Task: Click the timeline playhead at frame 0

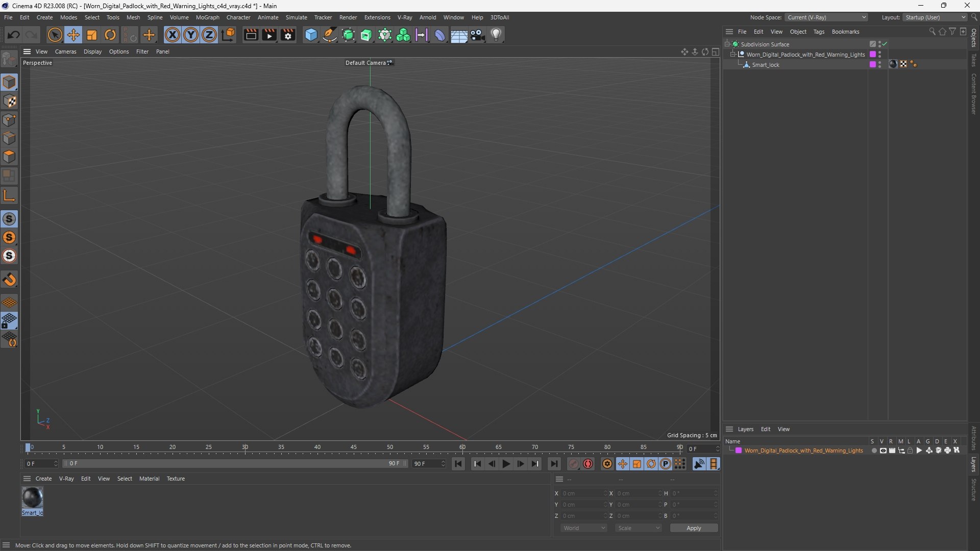Action: click(x=28, y=447)
